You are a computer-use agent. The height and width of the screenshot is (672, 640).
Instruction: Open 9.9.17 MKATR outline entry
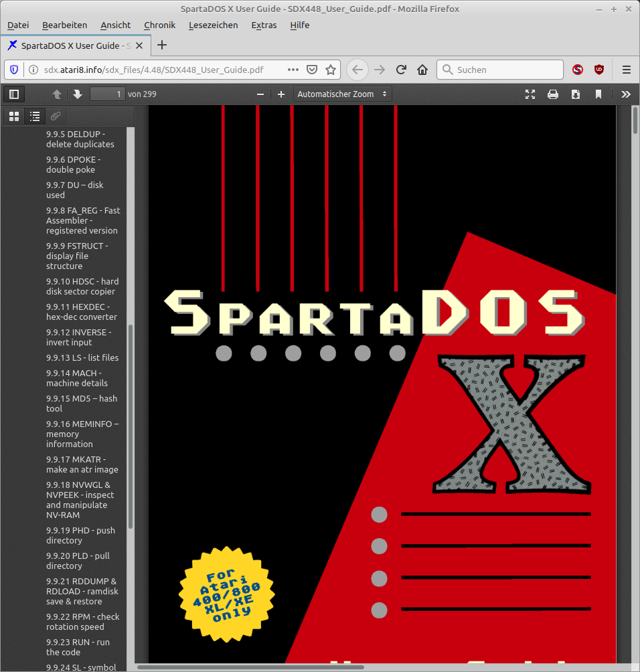click(x=82, y=464)
